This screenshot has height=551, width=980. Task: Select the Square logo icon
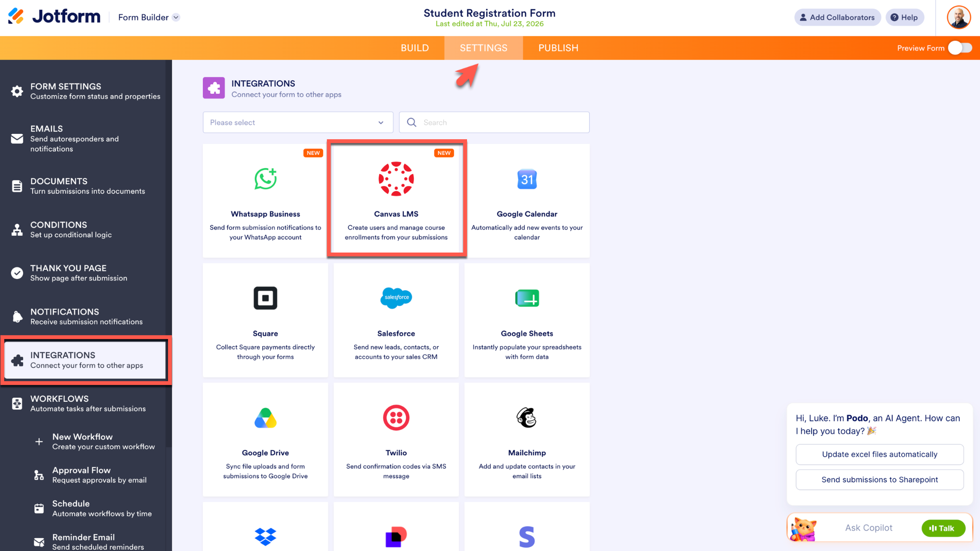(266, 298)
